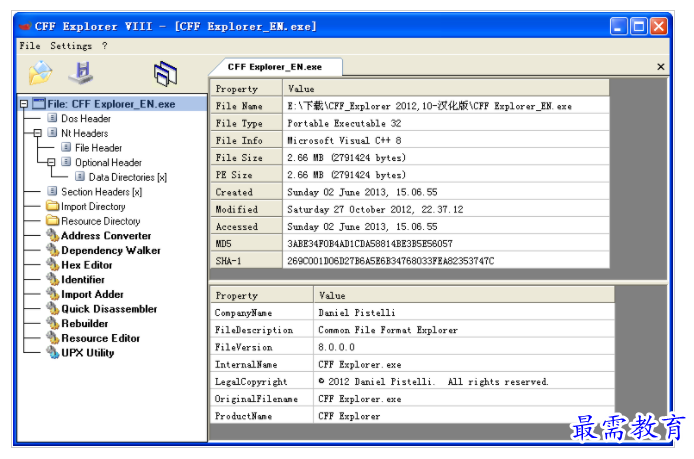Click the Dependency Walker tool icon
The image size is (694, 459).
click(53, 250)
